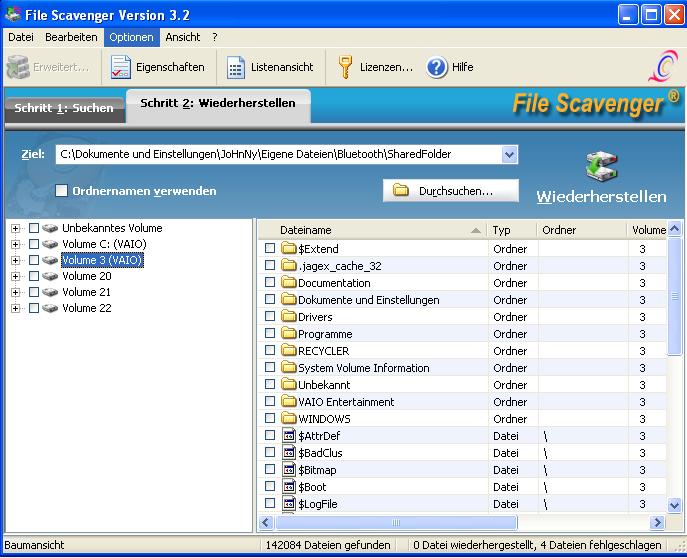Tick the System Volume Information checkbox
687x558 pixels.
[270, 367]
